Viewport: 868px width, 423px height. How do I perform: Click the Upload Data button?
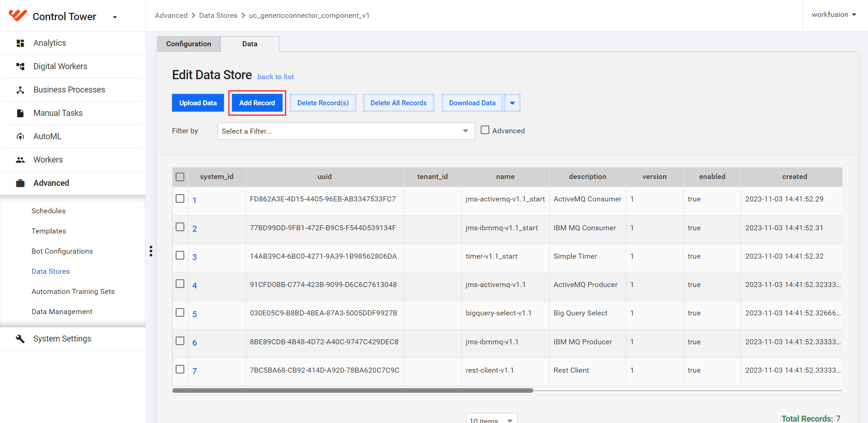[x=198, y=103]
